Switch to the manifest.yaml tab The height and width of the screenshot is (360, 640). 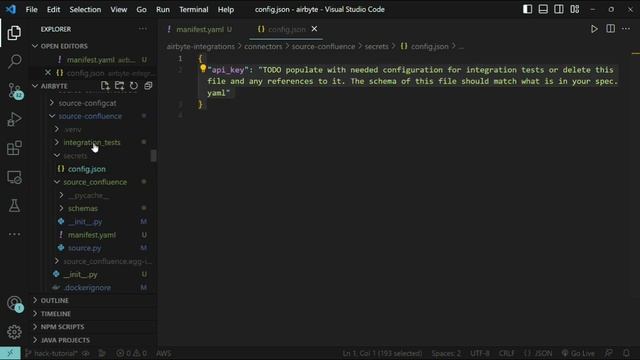coord(200,29)
